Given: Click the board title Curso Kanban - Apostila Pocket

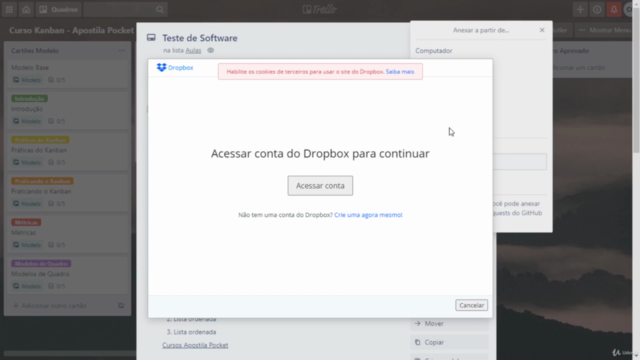Looking at the screenshot, I should tap(71, 31).
